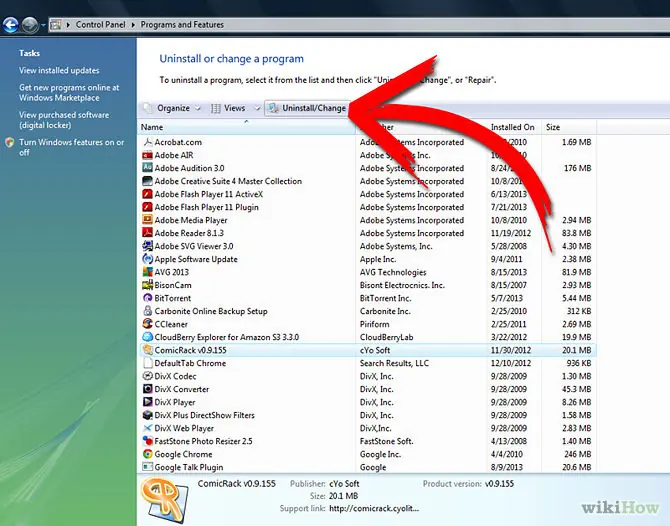This screenshot has height=526, width=670.
Task: Click the 4/4/2010 install date
Action: tap(506, 454)
